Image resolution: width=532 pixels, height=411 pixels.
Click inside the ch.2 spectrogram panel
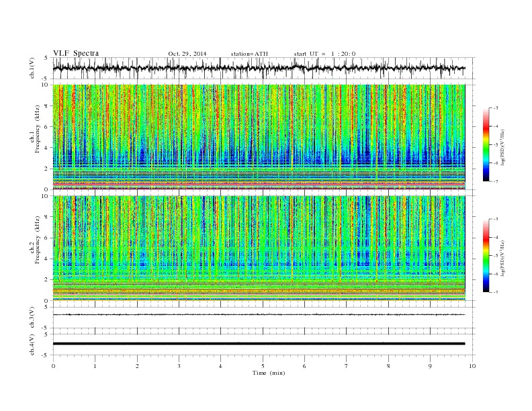[x=259, y=248]
